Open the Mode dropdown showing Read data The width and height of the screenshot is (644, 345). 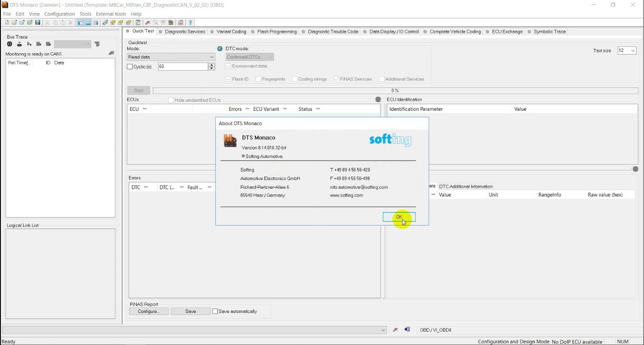171,57
